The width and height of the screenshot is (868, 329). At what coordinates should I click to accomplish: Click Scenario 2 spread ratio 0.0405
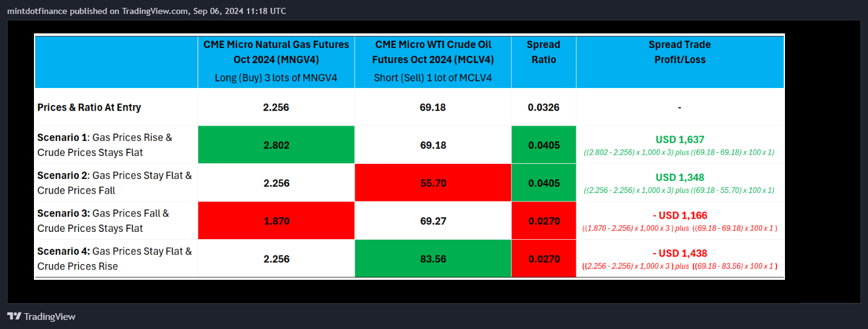[543, 183]
